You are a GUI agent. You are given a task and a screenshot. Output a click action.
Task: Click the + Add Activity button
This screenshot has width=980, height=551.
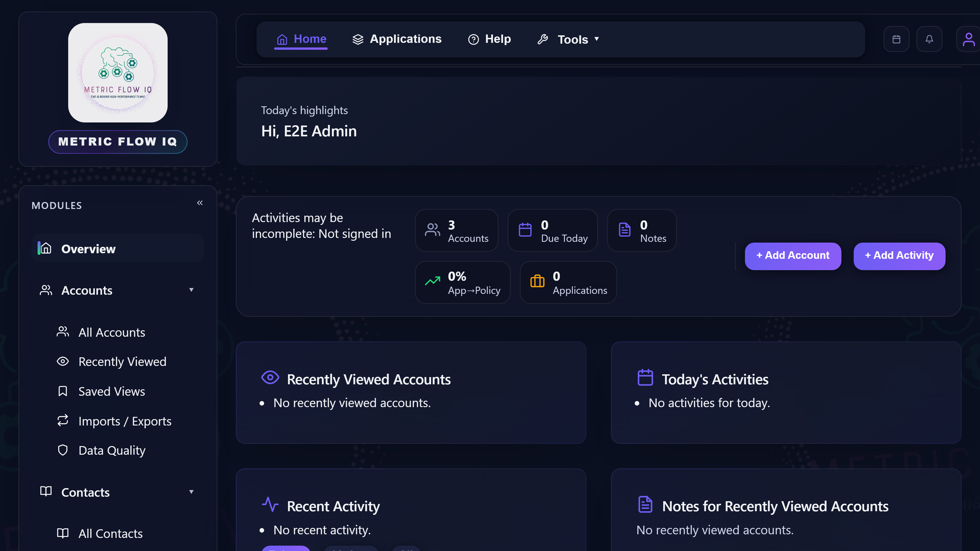point(899,256)
